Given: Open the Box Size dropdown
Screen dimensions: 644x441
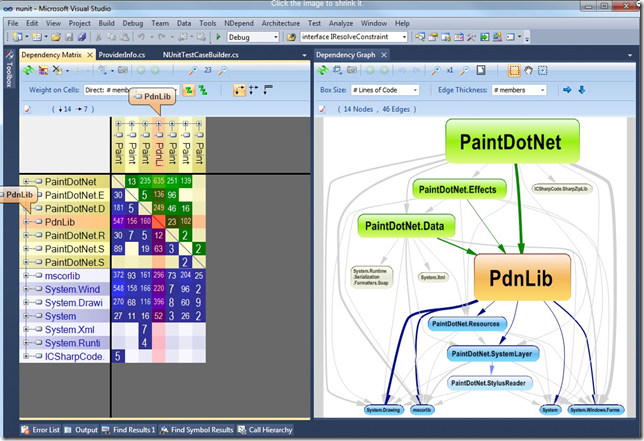Looking at the screenshot, I should (x=385, y=90).
